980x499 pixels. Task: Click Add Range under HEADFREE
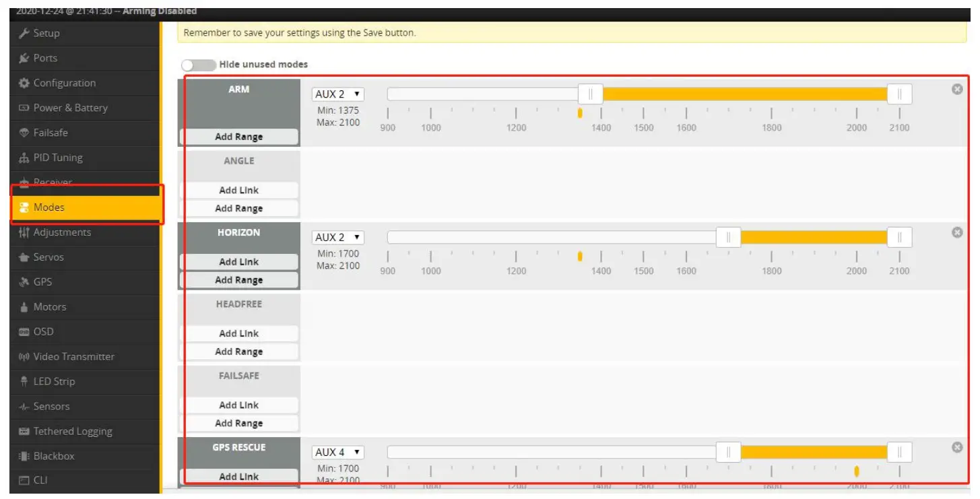click(239, 352)
